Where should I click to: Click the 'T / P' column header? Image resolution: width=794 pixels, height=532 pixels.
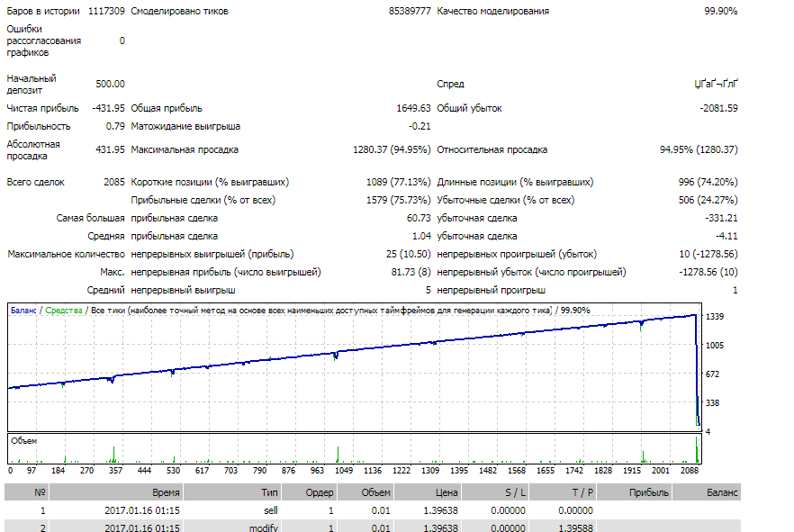[563, 492]
